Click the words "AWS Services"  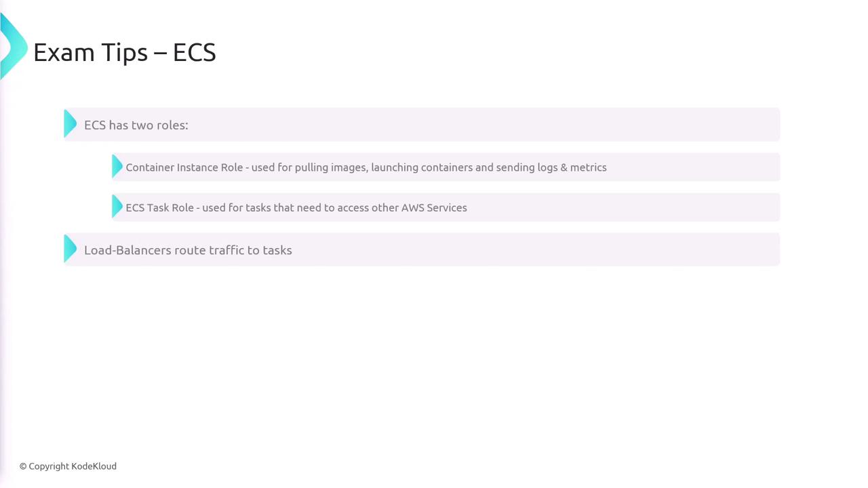434,208
